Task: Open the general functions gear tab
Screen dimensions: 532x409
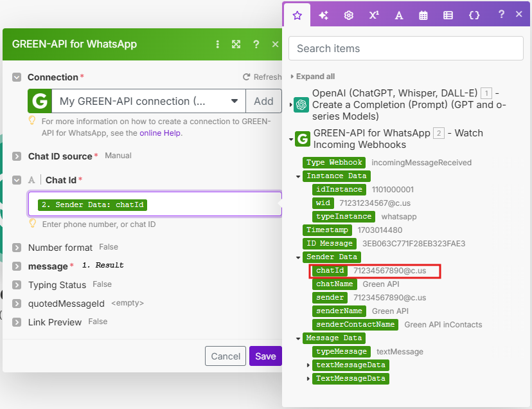Action: 348,15
